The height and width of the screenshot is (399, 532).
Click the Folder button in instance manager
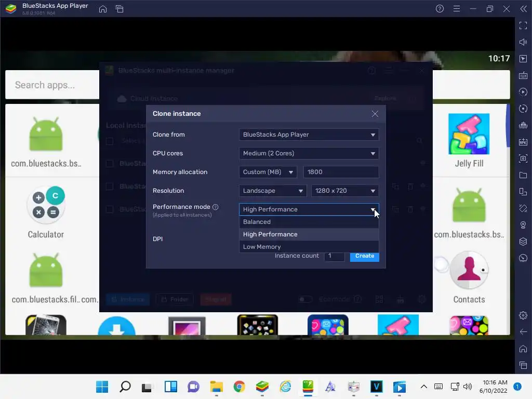coord(175,299)
